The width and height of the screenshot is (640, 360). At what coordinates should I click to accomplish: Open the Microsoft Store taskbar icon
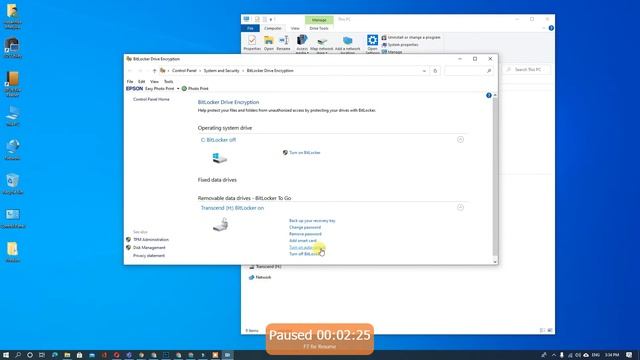pyautogui.click(x=79, y=355)
